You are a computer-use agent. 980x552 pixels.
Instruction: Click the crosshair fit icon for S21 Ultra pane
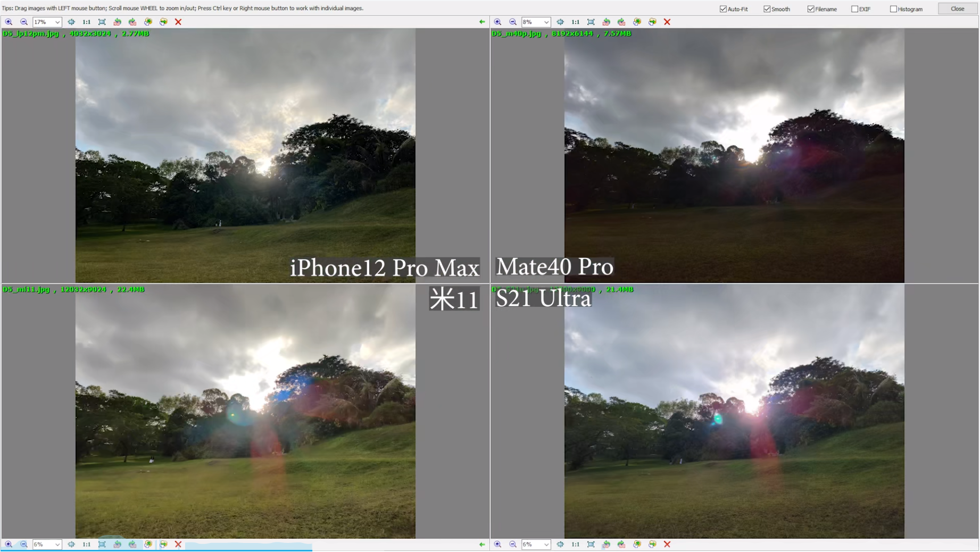click(560, 544)
